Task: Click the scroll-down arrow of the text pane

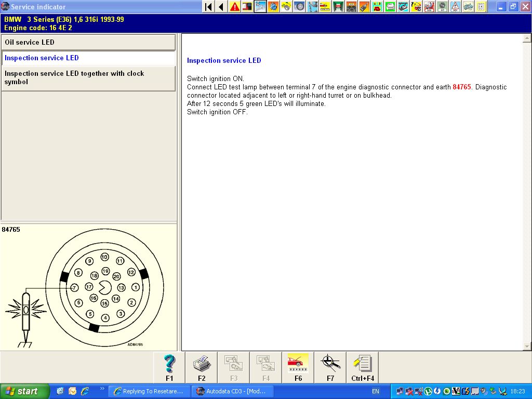Action: click(527, 346)
